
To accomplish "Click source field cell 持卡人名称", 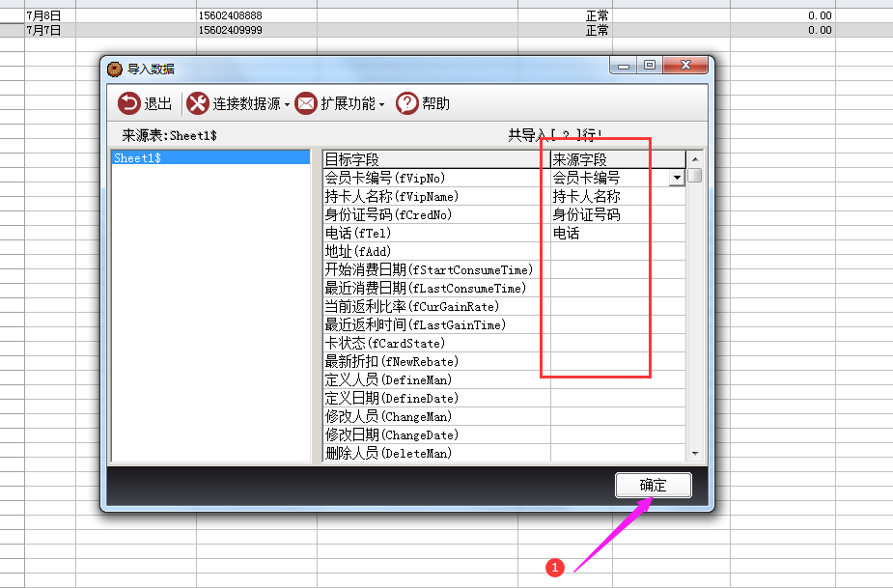I will click(x=618, y=196).
